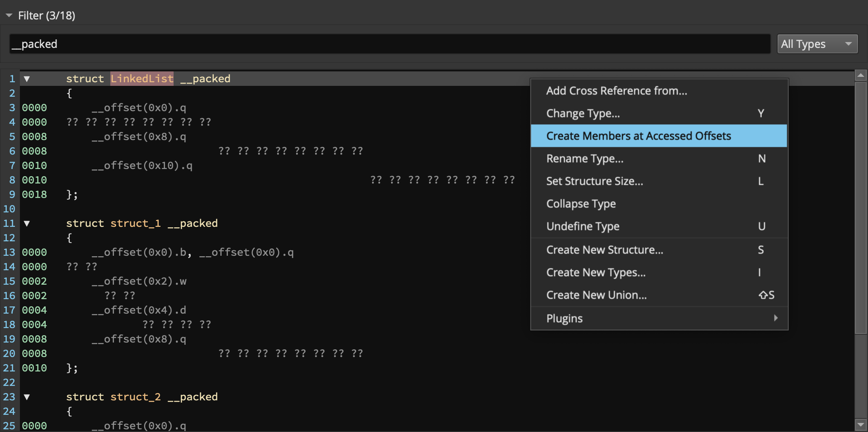Image resolution: width=868 pixels, height=432 pixels.
Task: Click the scrollbar down arrow
Action: pyautogui.click(x=861, y=425)
